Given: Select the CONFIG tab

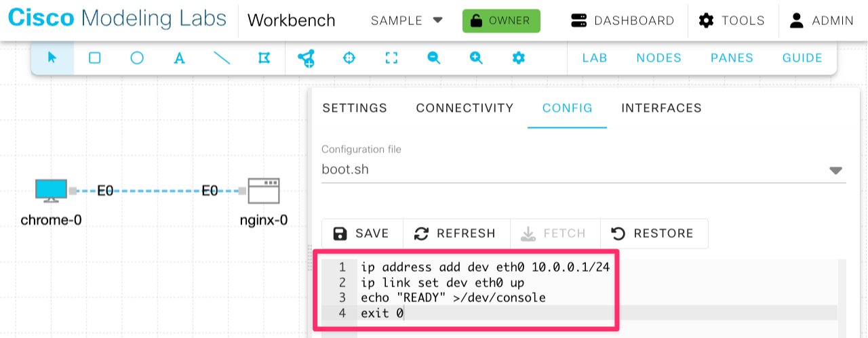Looking at the screenshot, I should (x=568, y=108).
